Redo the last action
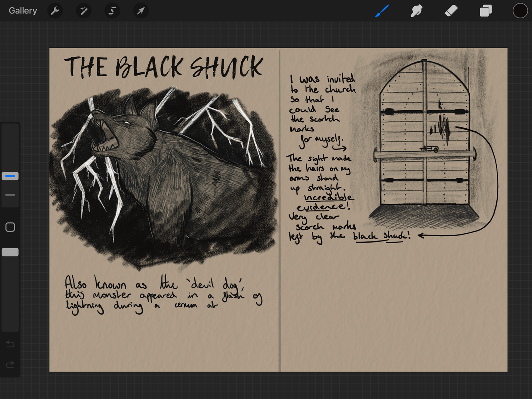This screenshot has width=532, height=399. (x=10, y=364)
